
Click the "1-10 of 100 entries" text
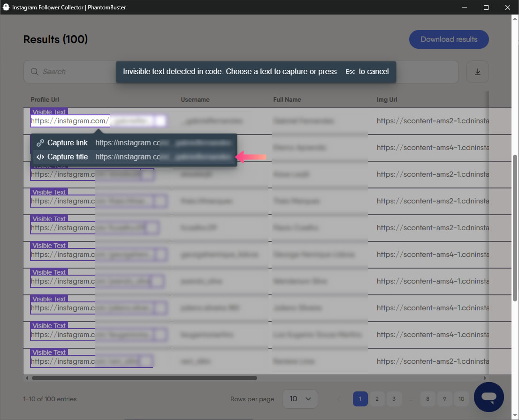50,399
